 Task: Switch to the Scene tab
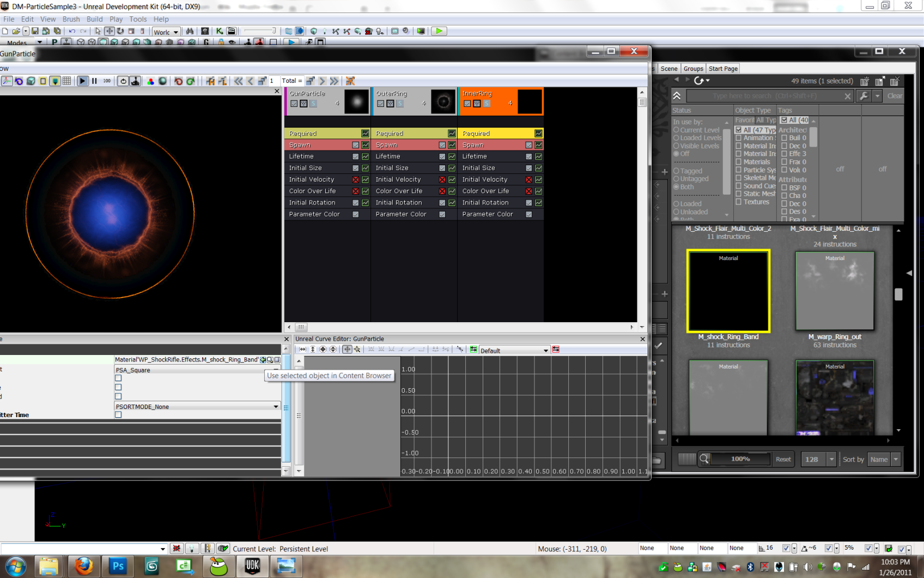point(669,69)
